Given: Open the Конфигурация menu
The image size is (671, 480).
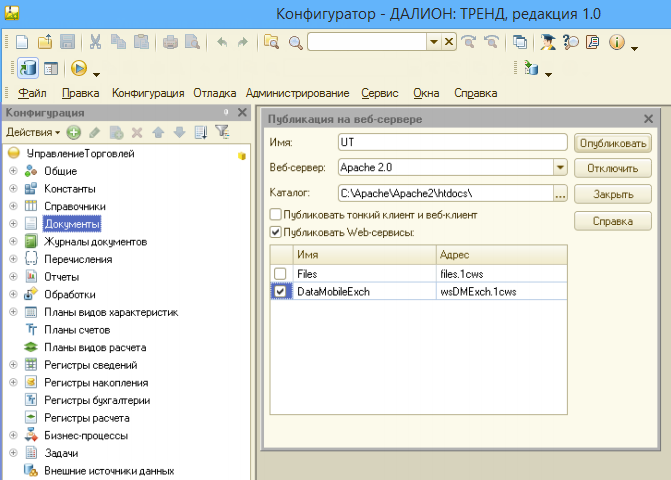Looking at the screenshot, I should tap(148, 93).
